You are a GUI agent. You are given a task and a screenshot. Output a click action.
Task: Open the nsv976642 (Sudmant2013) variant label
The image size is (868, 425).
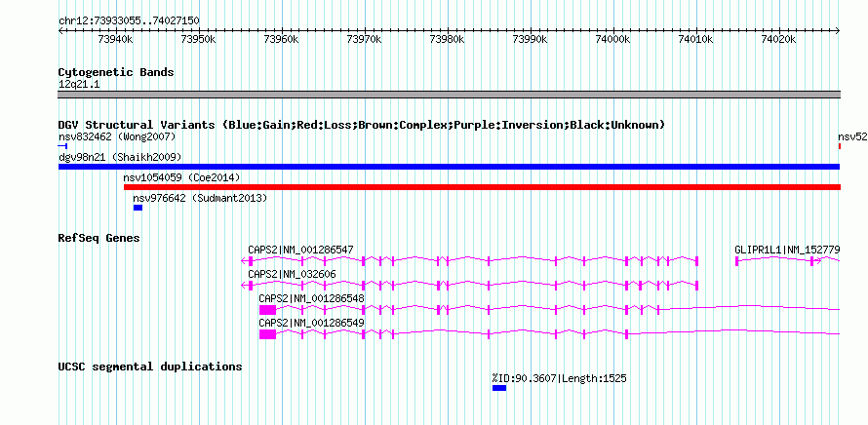(x=200, y=198)
